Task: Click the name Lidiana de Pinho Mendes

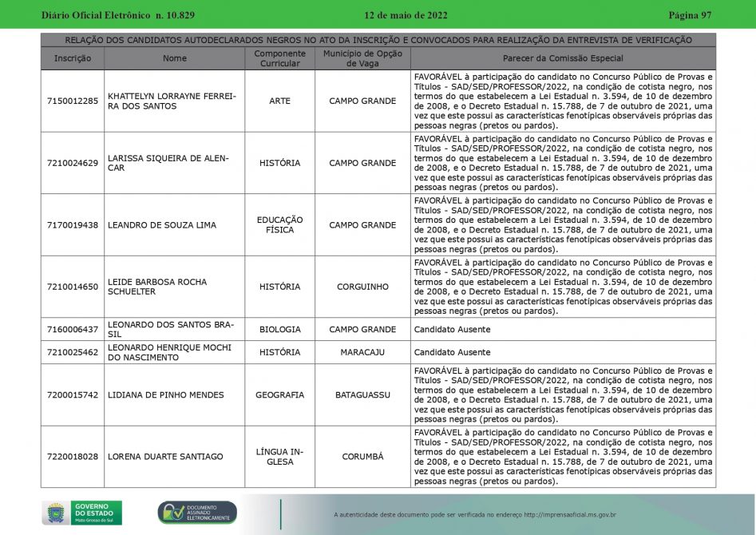Action: (165, 395)
